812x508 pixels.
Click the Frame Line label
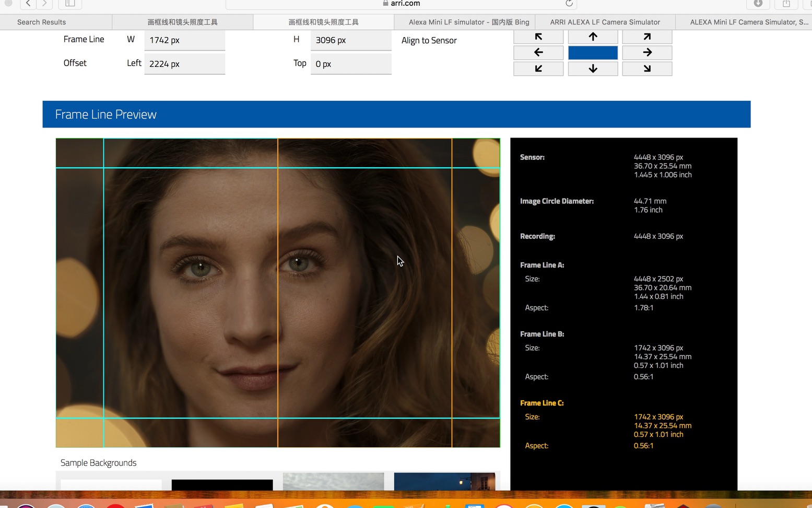click(x=84, y=39)
